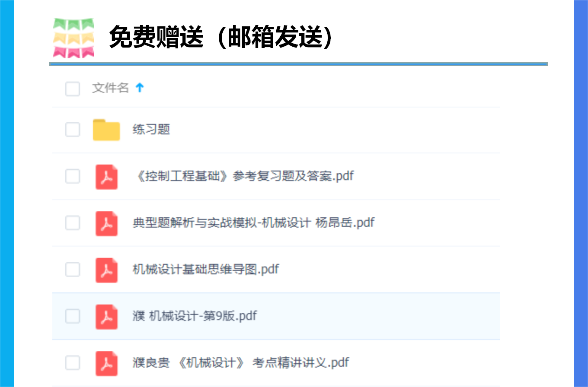The image size is (588, 387).
Task: Select checkbox for 机械设计基础思维导图.pdf
Action: click(x=73, y=270)
